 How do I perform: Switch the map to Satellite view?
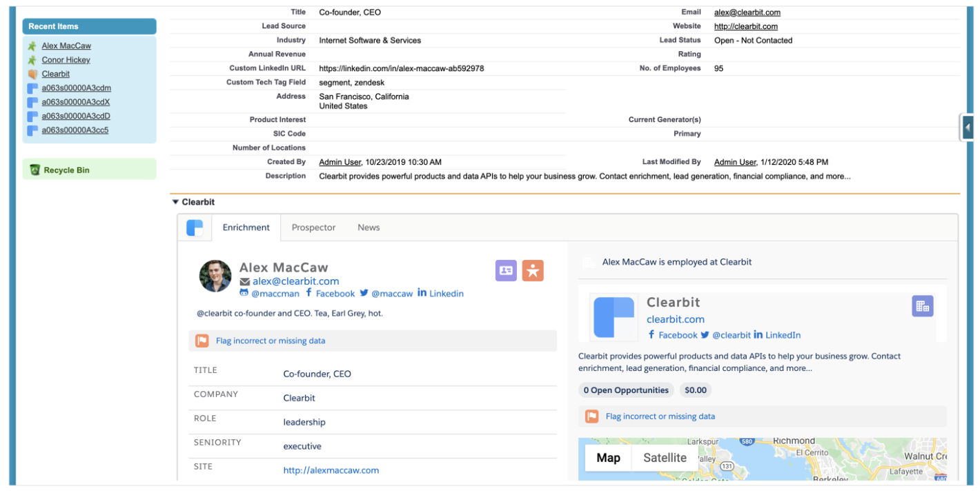coord(665,458)
